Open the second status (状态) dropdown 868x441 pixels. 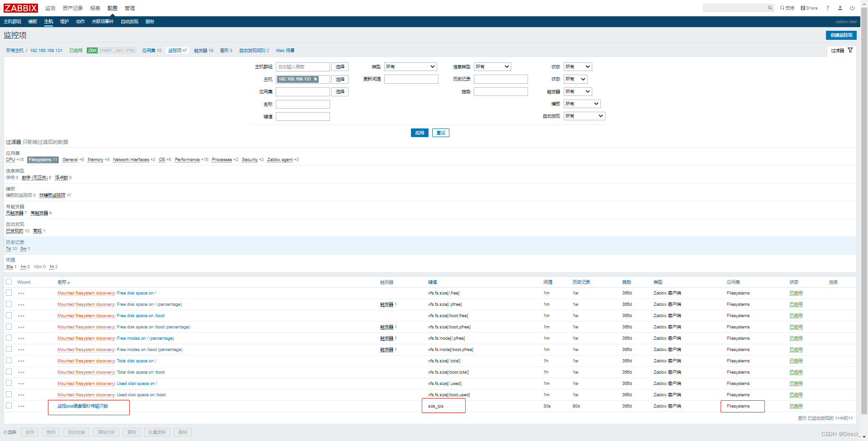576,79
